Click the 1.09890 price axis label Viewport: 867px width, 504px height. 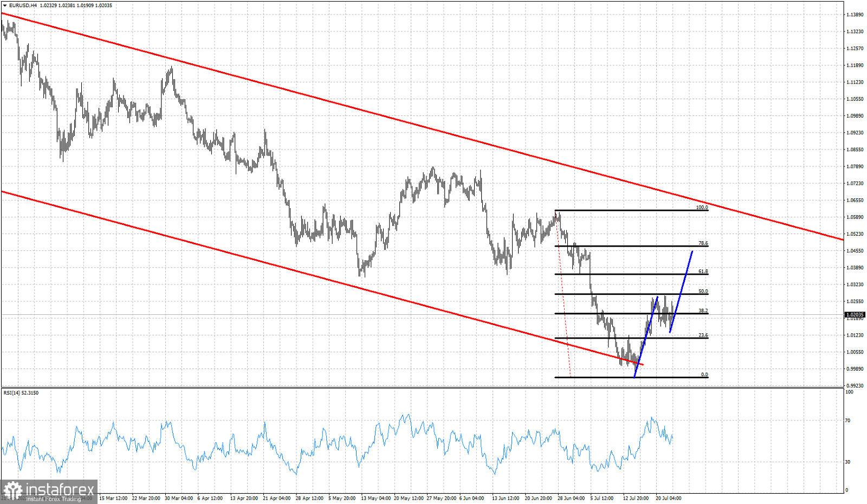point(855,115)
